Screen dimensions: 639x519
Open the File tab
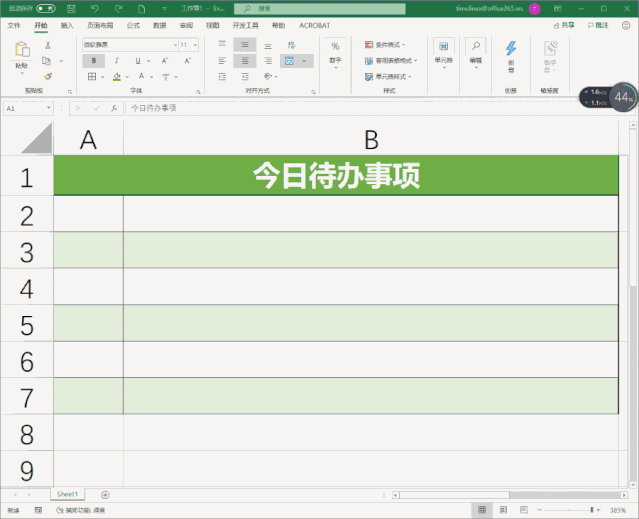point(13,25)
